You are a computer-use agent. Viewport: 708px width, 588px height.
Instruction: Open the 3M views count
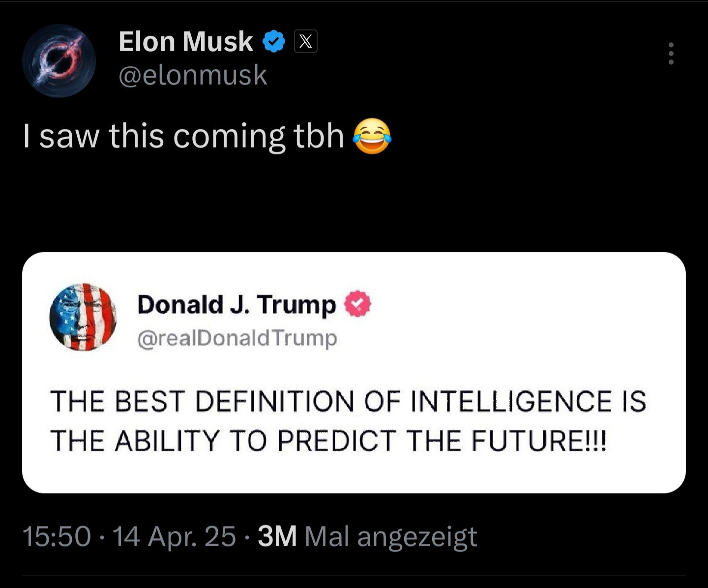277,536
